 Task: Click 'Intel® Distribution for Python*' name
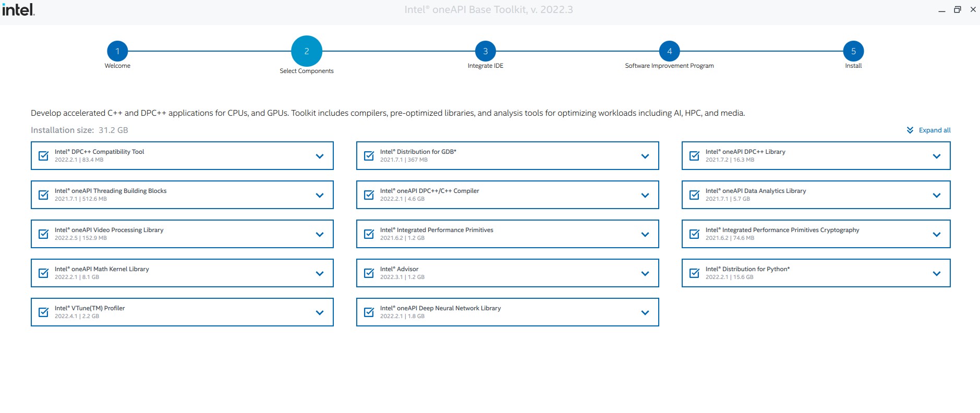click(747, 269)
